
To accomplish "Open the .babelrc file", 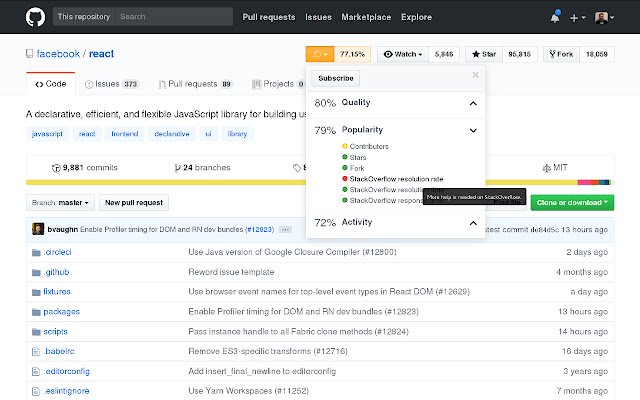I will pos(59,351).
